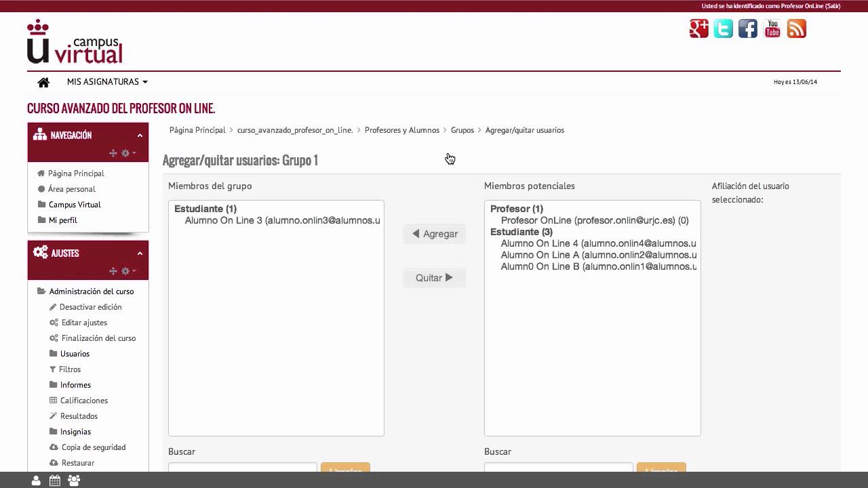Select Alumn0 On Line B in potential members
Viewport: 868px width, 488px height.
click(x=599, y=266)
